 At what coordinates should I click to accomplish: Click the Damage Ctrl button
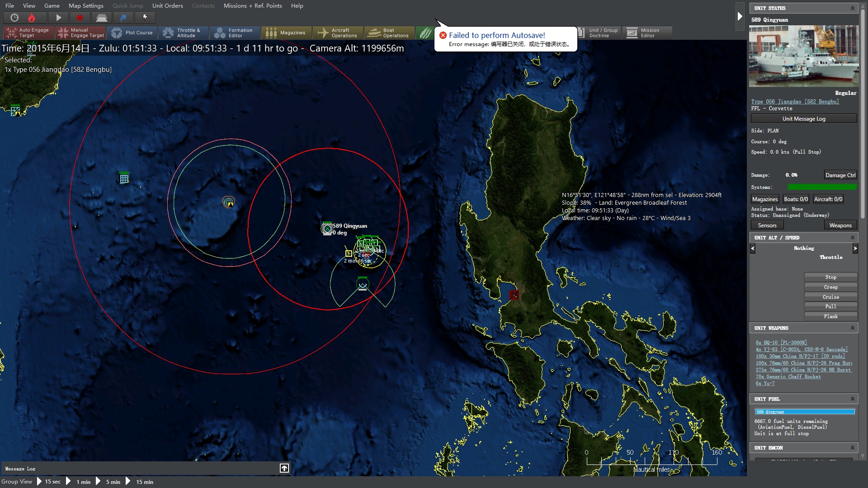pyautogui.click(x=840, y=175)
